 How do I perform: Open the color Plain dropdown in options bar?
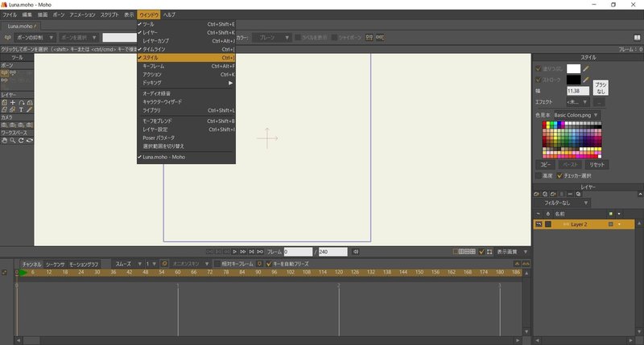271,37
